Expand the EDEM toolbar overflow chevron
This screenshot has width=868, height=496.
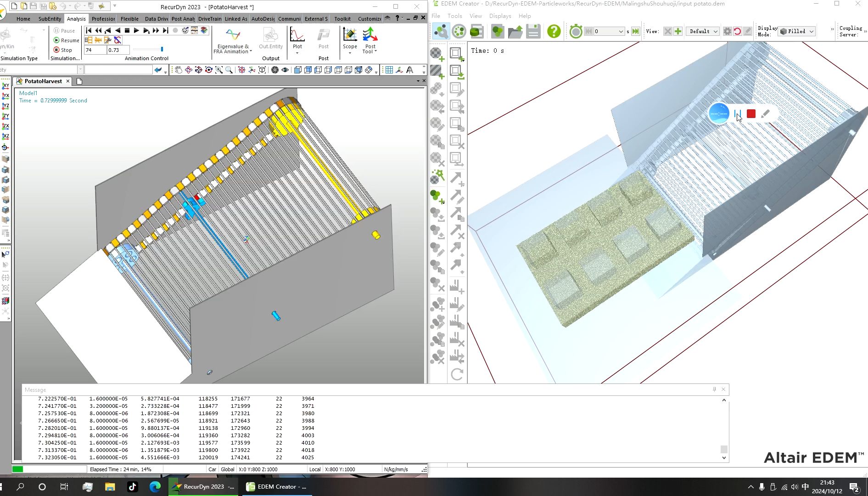[832, 29]
